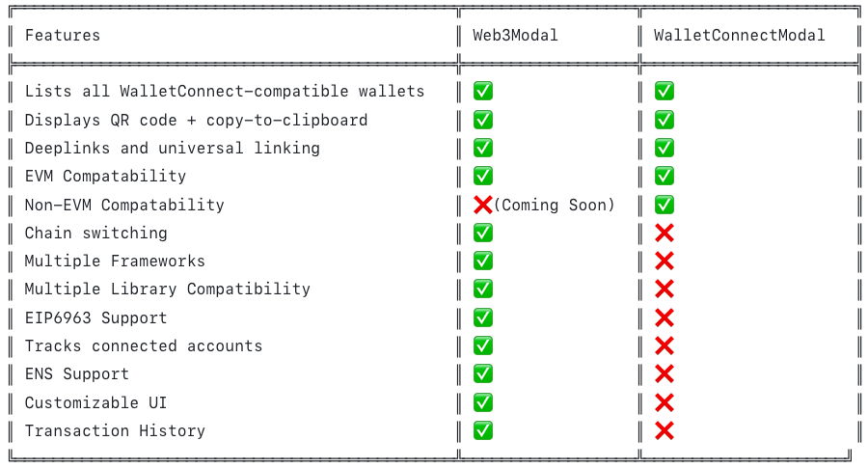This screenshot has height=469, width=868.
Task: Click the WalletConnectModal column header
Action: click(739, 36)
